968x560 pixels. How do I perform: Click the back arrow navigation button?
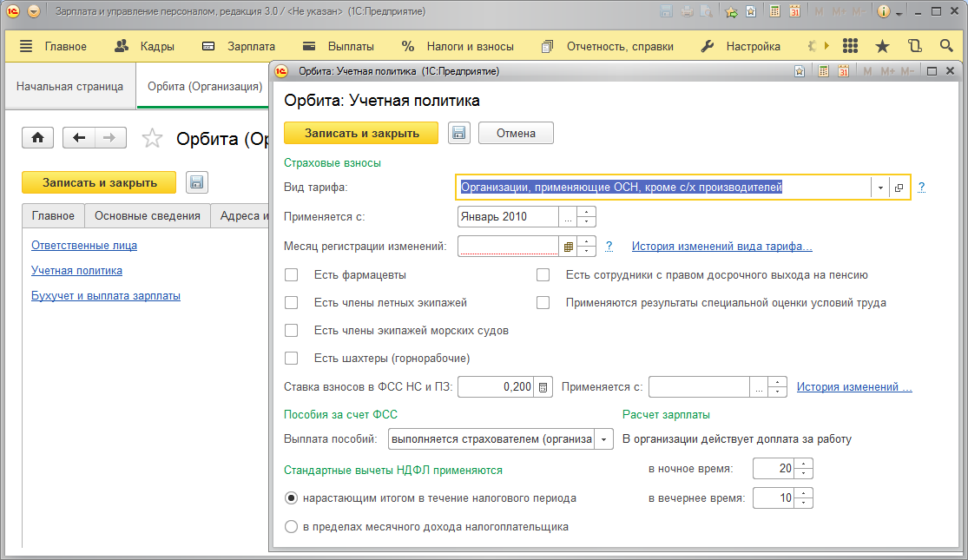(79, 138)
